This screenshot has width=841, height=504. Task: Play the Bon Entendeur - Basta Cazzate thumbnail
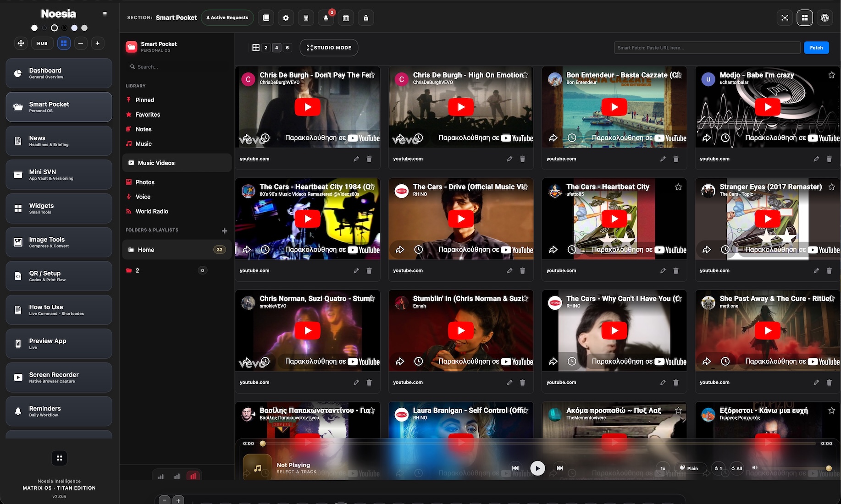614,107
